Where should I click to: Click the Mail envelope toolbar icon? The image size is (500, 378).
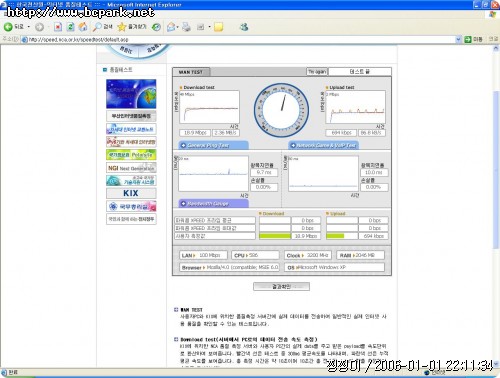coord(171,27)
